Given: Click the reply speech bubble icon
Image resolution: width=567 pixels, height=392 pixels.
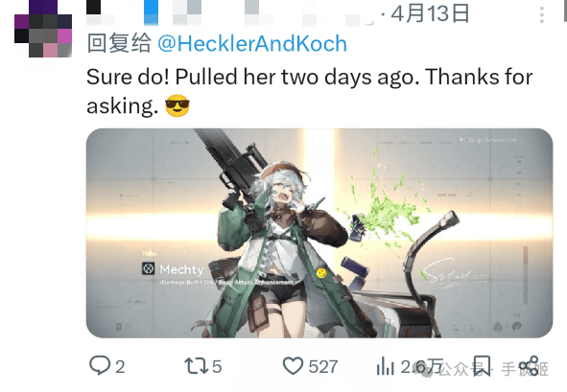Looking at the screenshot, I should (100, 365).
